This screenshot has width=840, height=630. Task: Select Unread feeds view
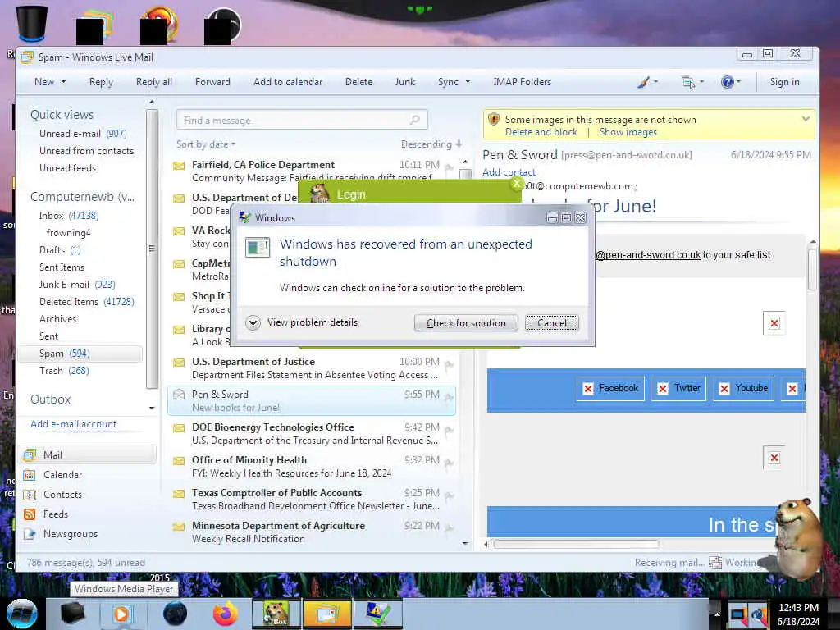[x=67, y=167]
